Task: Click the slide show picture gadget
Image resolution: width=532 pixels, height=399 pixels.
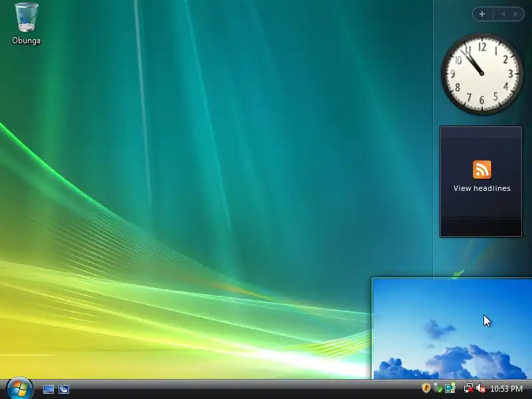Action: pos(452,328)
